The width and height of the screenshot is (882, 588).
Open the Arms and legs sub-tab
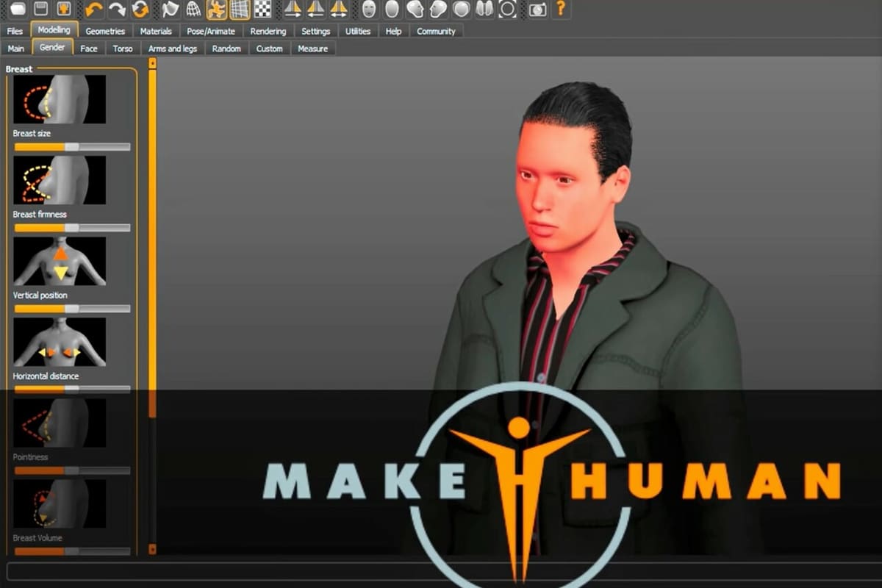(173, 49)
